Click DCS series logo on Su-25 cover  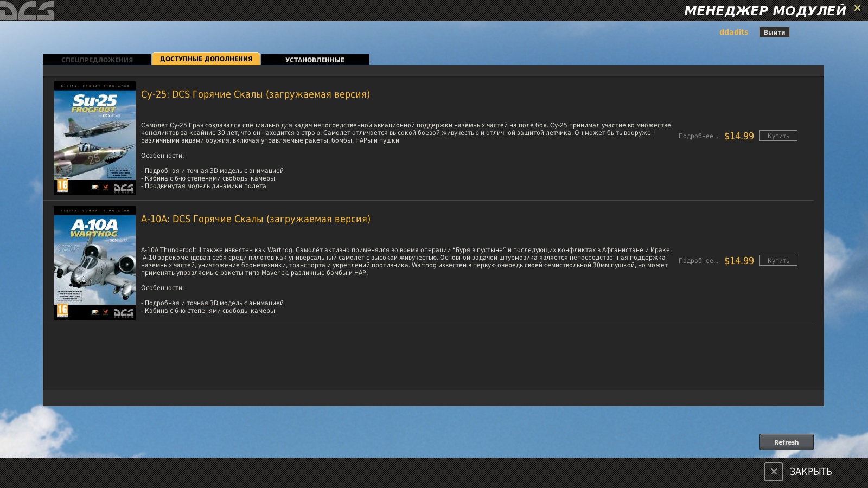pos(124,188)
